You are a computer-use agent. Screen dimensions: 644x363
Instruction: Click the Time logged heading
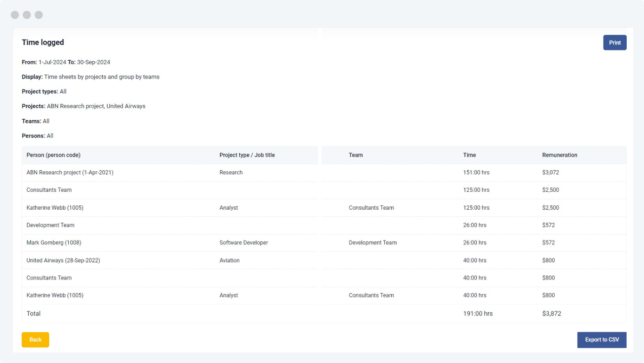(42, 42)
